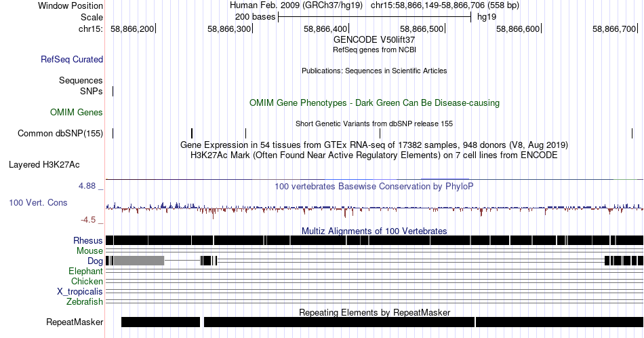Click the gray Dog alignment block
Screen dimensions: 644x338
click(139, 261)
